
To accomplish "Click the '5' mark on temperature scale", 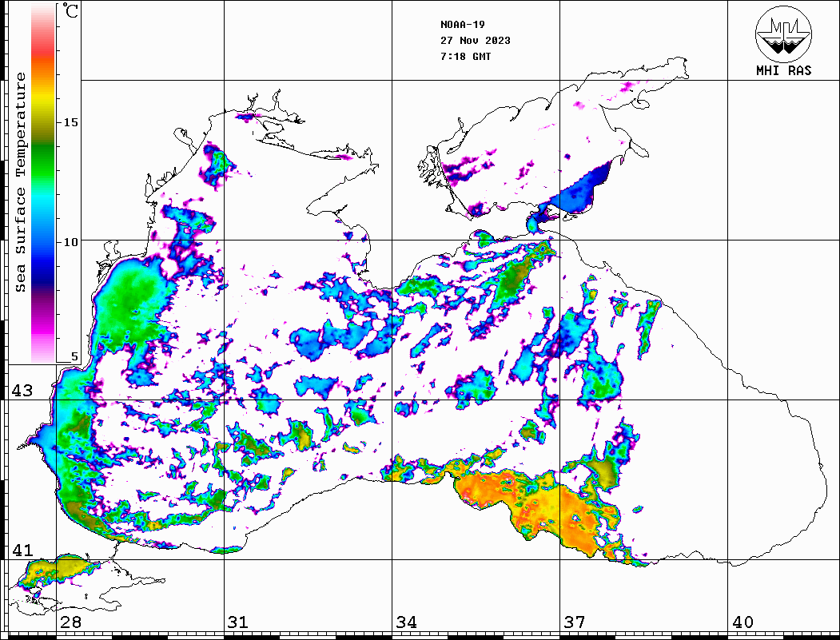I will 74,356.
